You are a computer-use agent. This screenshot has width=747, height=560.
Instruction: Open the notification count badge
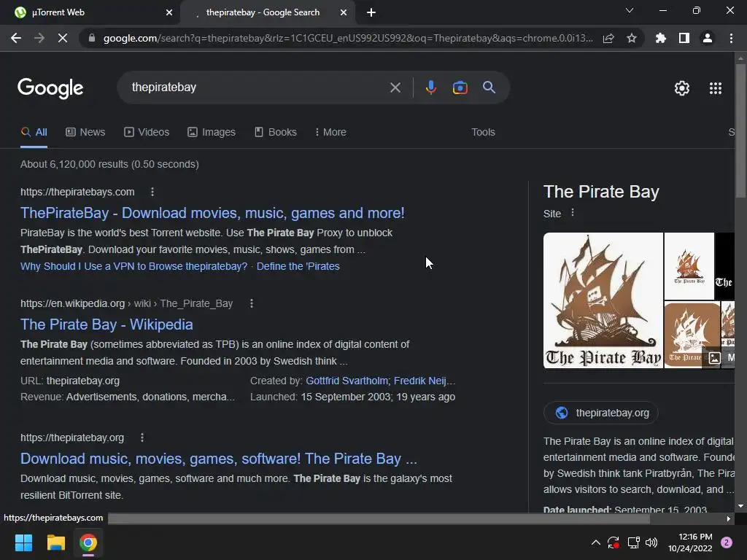(x=727, y=542)
